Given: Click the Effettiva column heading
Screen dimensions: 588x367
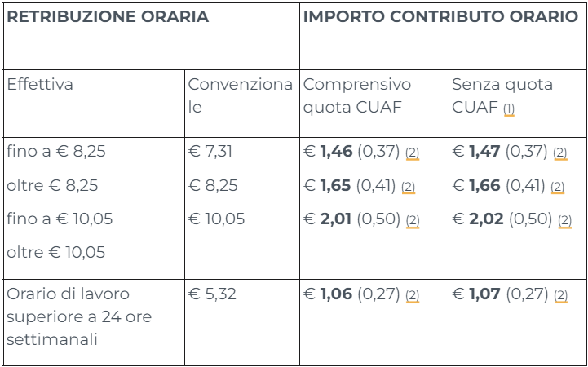Looking at the screenshot, I should click(40, 84).
